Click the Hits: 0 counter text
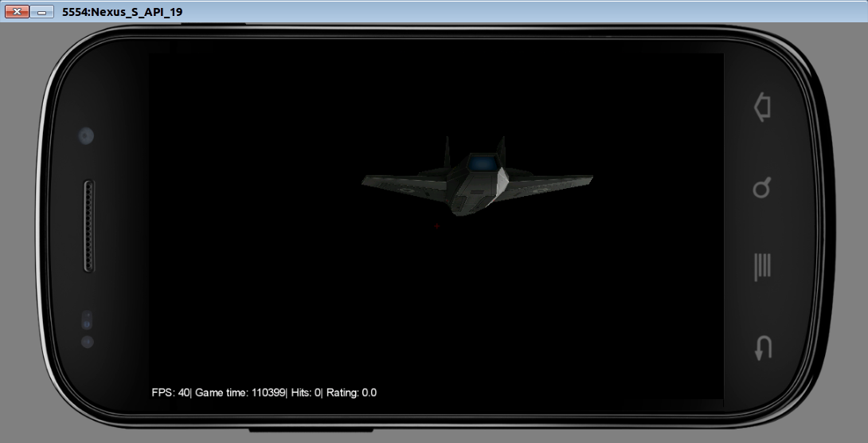 pyautogui.click(x=306, y=393)
